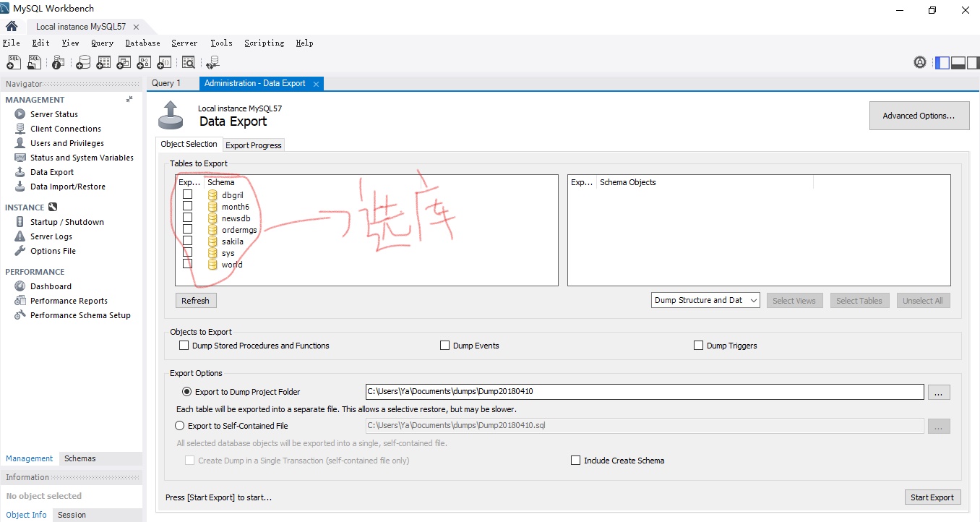980x522 pixels.
Task: Enable Dump Stored Procedures and Functions
Action: coord(184,346)
